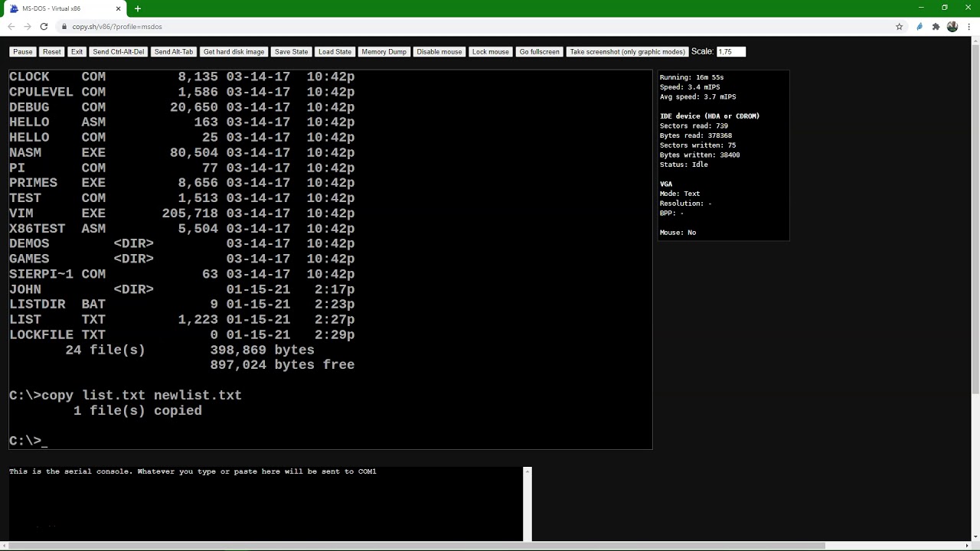This screenshot has height=551, width=980.
Task: Click the Memory Dump button
Action: click(x=384, y=51)
